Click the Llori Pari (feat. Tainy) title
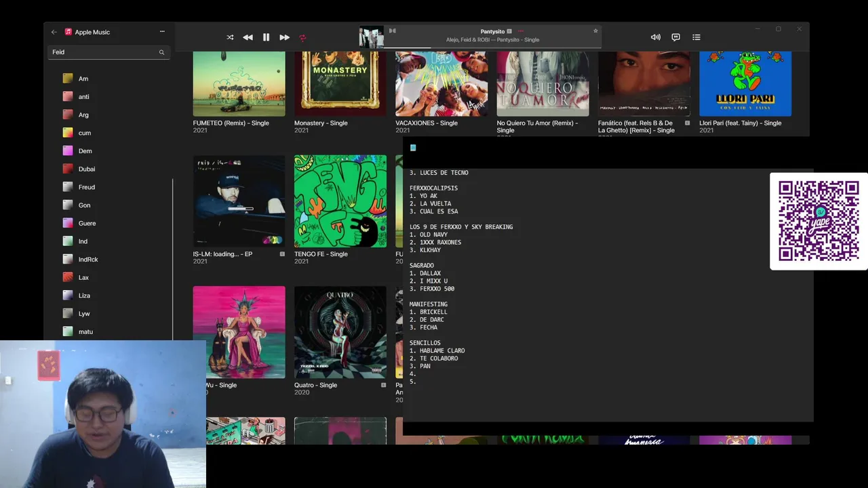The image size is (868, 488). click(x=741, y=123)
